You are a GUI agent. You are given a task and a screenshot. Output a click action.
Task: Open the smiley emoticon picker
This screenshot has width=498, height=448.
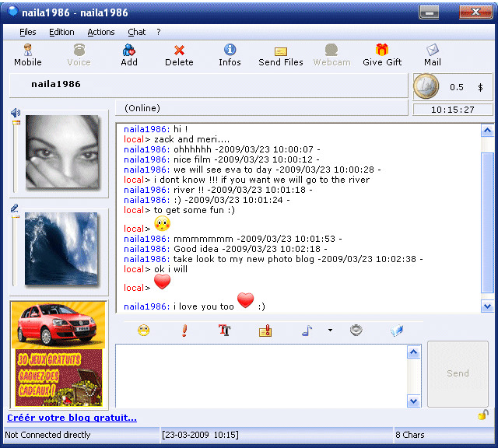coord(143,331)
